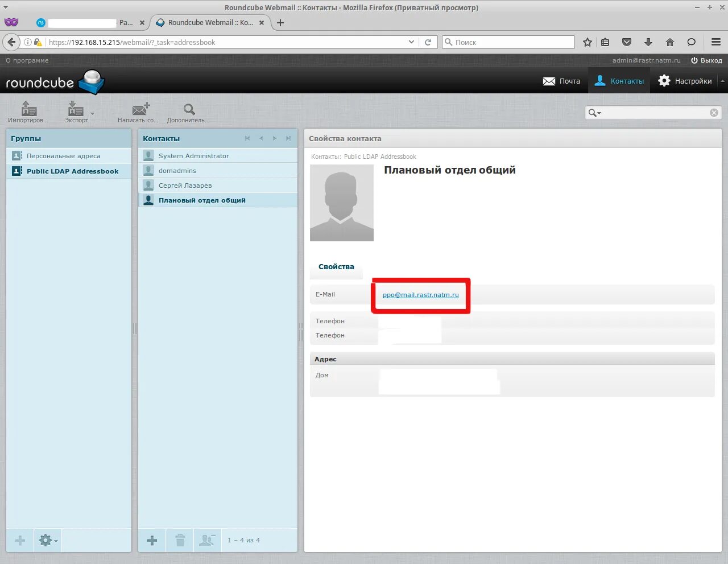Click the Export contacts icon
This screenshot has width=728, height=564.
[x=76, y=112]
